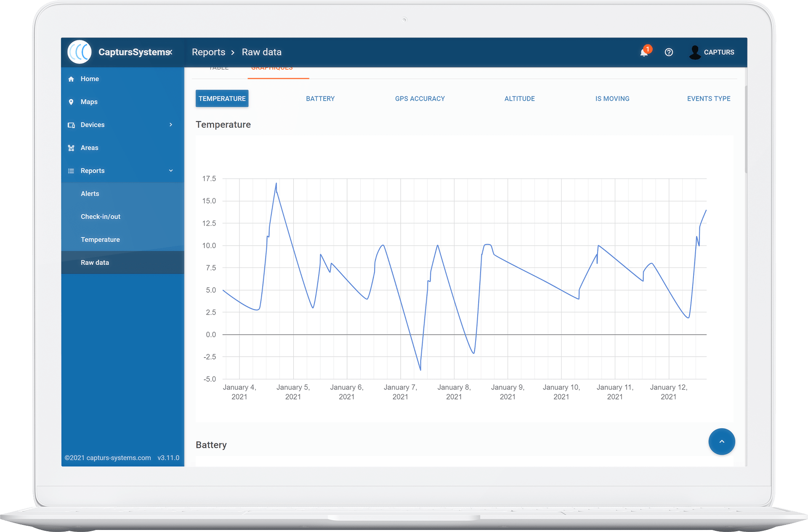Select the ALTITUDE chart tab

point(519,98)
